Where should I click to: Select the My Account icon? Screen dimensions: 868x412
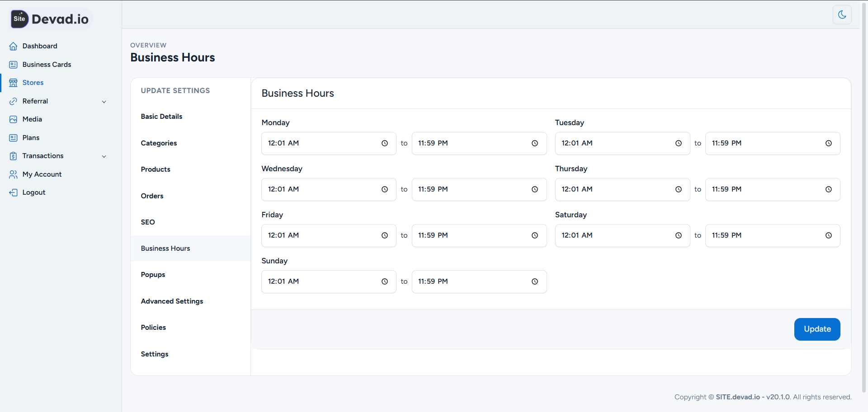point(13,174)
